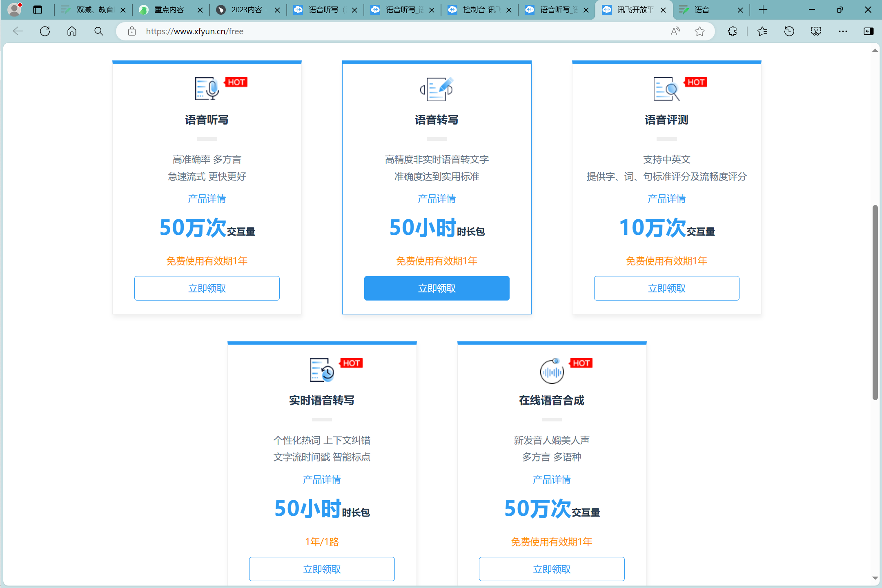The width and height of the screenshot is (882, 588).
Task: Click the HOT badge on 语音听写
Action: (x=236, y=82)
